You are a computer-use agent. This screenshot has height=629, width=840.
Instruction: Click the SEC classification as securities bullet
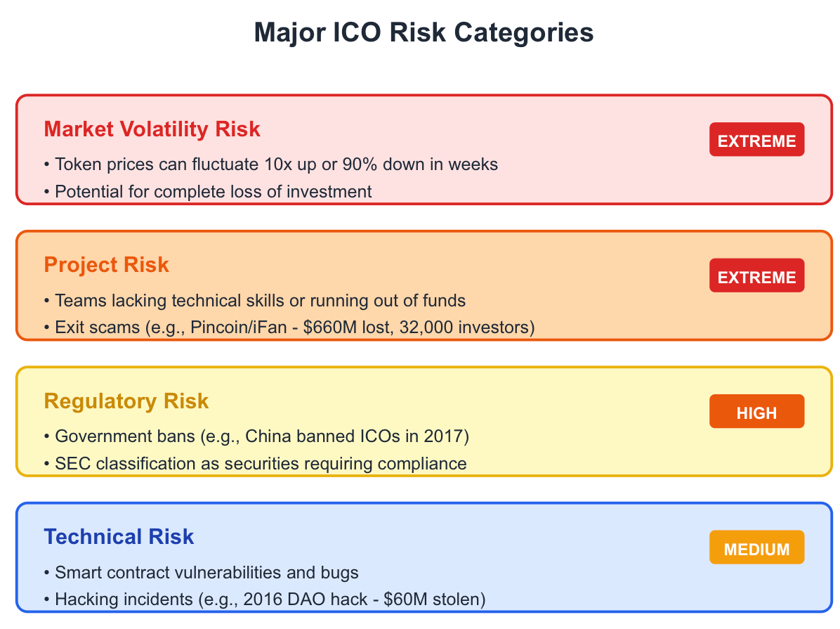tap(255, 464)
